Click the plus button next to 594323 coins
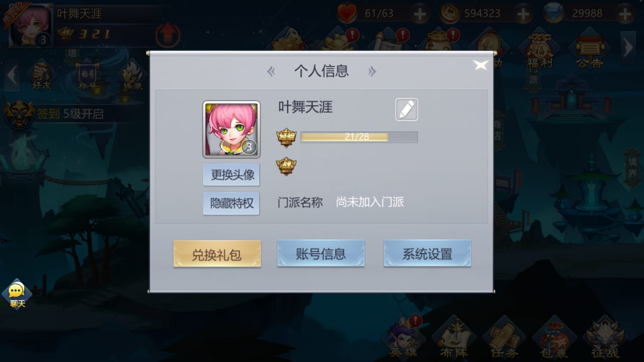644x362 pixels. (523, 14)
